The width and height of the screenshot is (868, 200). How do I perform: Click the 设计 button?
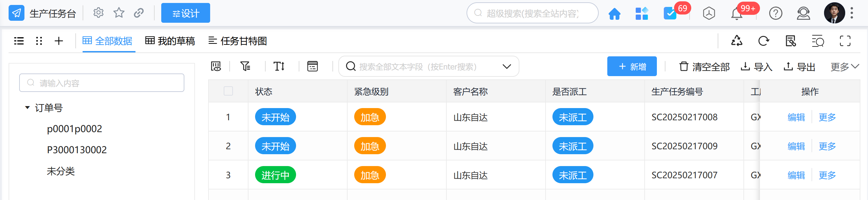[185, 13]
